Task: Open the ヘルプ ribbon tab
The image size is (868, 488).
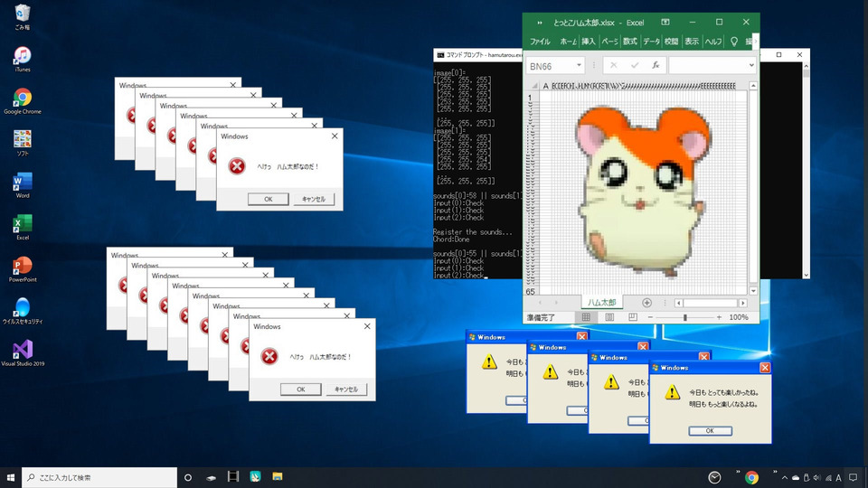Action: (713, 42)
